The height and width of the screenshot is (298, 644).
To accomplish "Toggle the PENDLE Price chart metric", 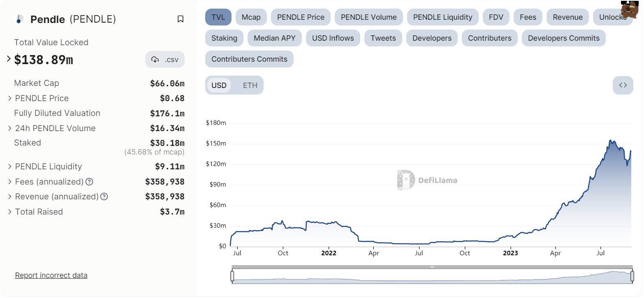I will (301, 17).
